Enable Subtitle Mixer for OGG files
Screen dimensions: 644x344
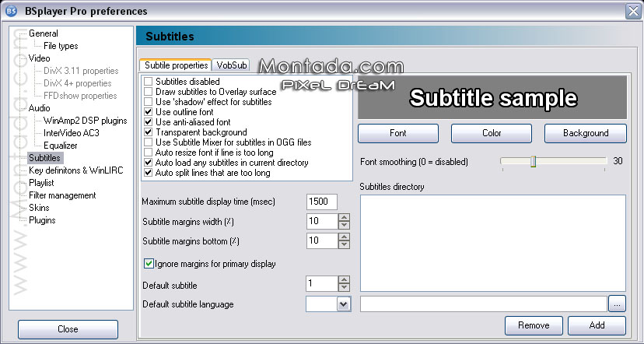coord(149,142)
